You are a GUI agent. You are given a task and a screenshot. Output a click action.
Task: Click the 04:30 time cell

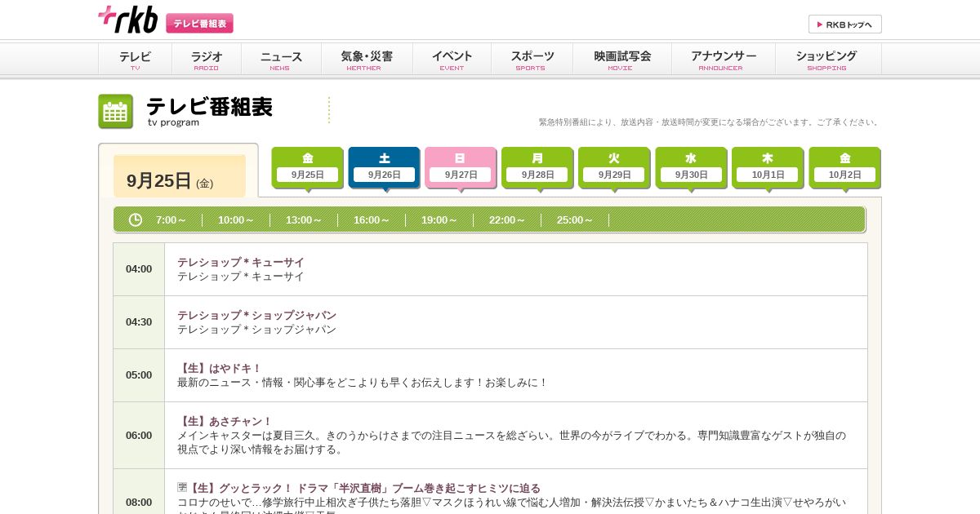[139, 322]
